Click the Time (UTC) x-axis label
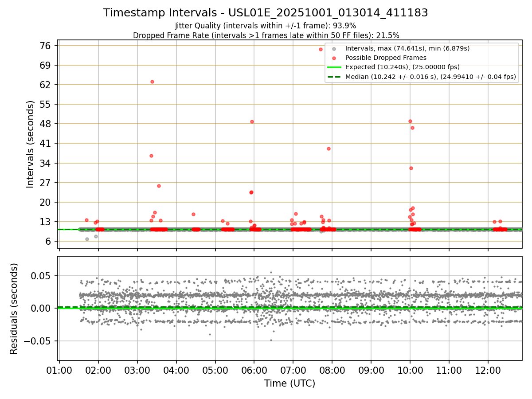This screenshot has height=399, width=532. [290, 383]
